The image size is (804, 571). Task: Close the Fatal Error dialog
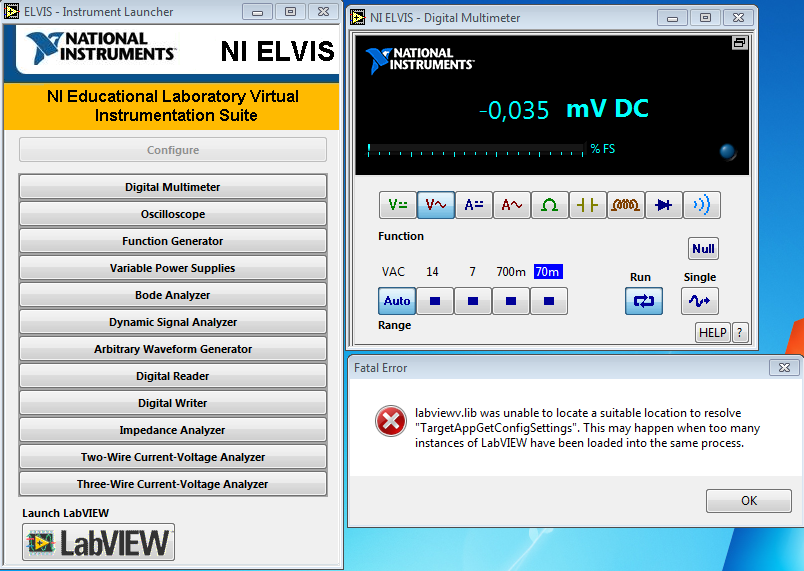pyautogui.click(x=784, y=368)
